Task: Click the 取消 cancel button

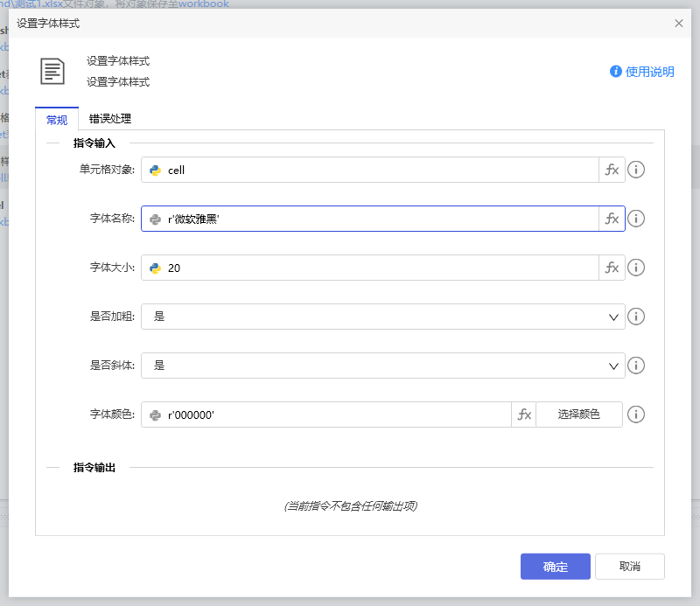Action: click(629, 566)
